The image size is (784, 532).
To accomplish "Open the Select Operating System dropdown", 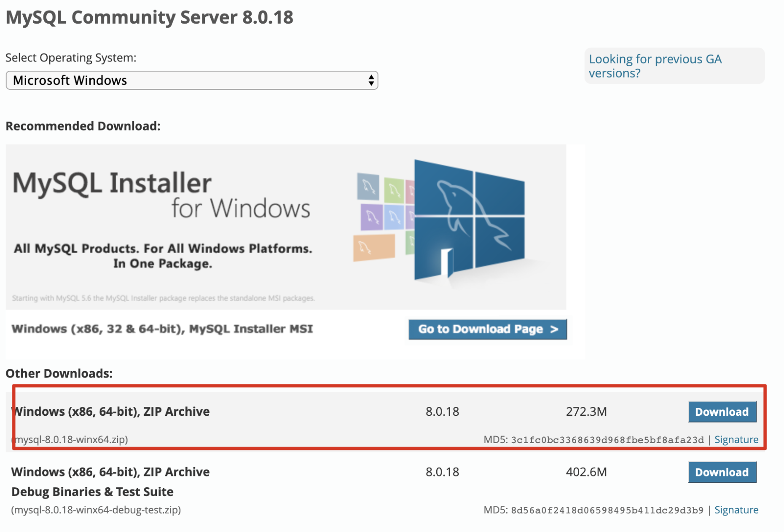I will coord(192,80).
